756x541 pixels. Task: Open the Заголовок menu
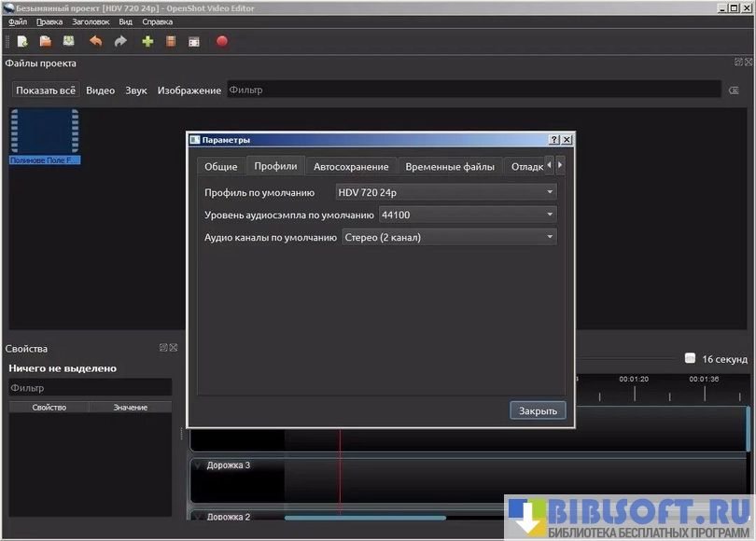tap(91, 21)
